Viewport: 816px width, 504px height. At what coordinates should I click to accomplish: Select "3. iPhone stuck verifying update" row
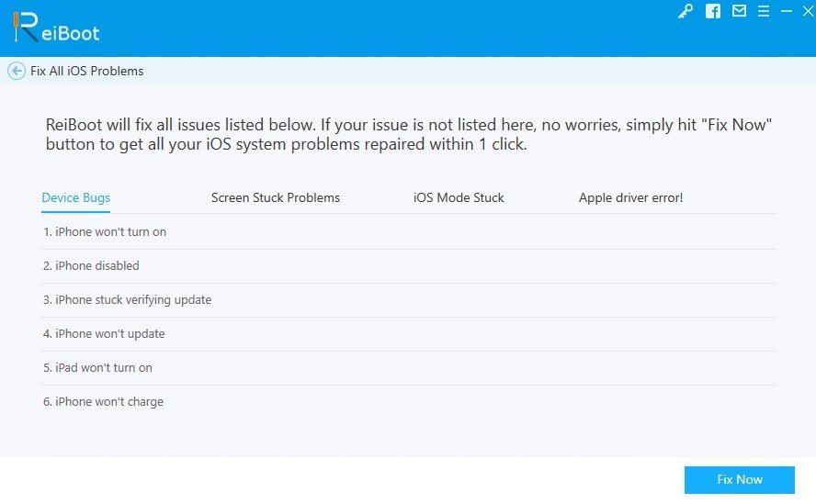(409, 300)
